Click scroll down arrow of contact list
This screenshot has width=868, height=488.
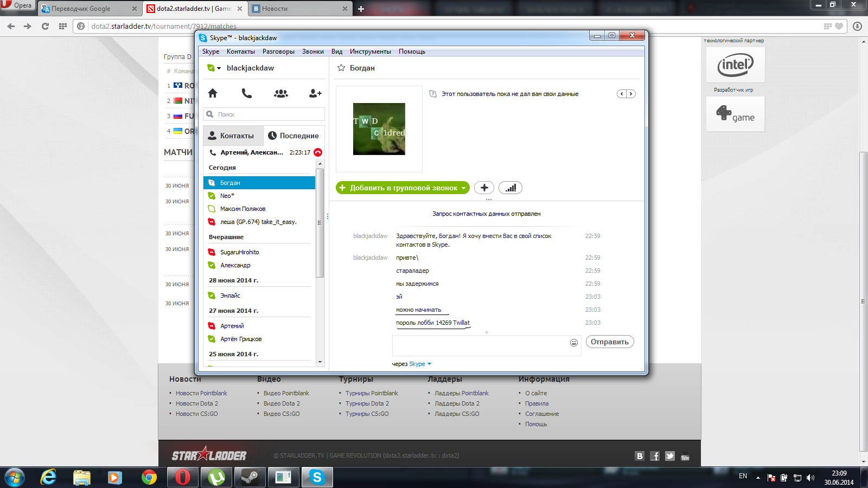[x=320, y=362]
